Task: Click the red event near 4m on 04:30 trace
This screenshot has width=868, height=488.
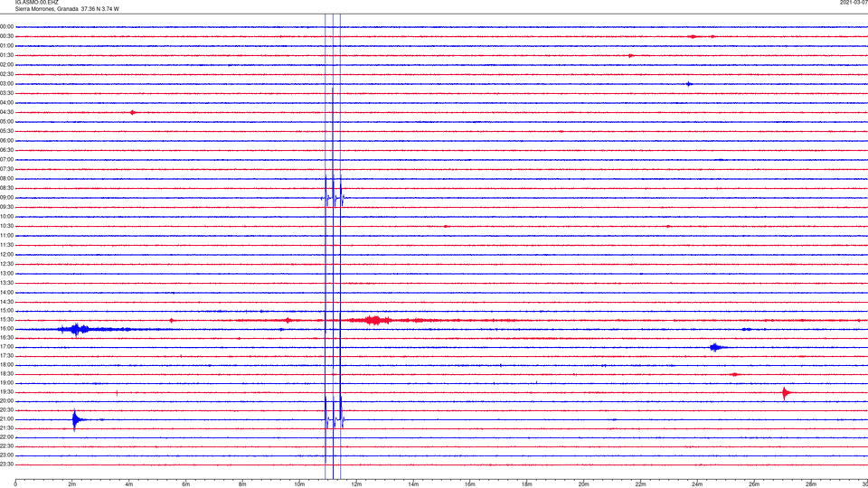Action: click(132, 112)
